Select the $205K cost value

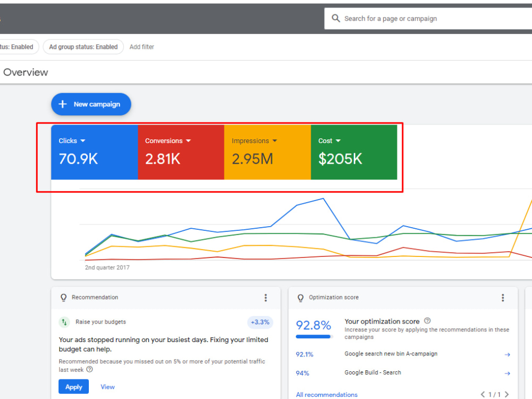pos(340,159)
